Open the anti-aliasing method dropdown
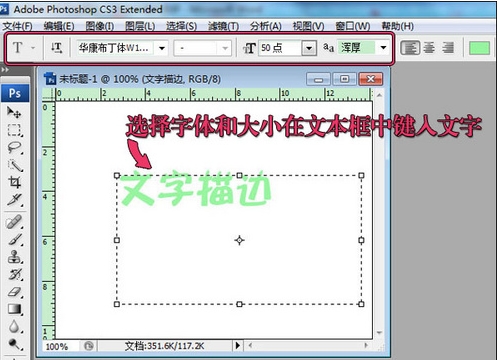Image resolution: width=498 pixels, height=360 pixels. (x=383, y=48)
